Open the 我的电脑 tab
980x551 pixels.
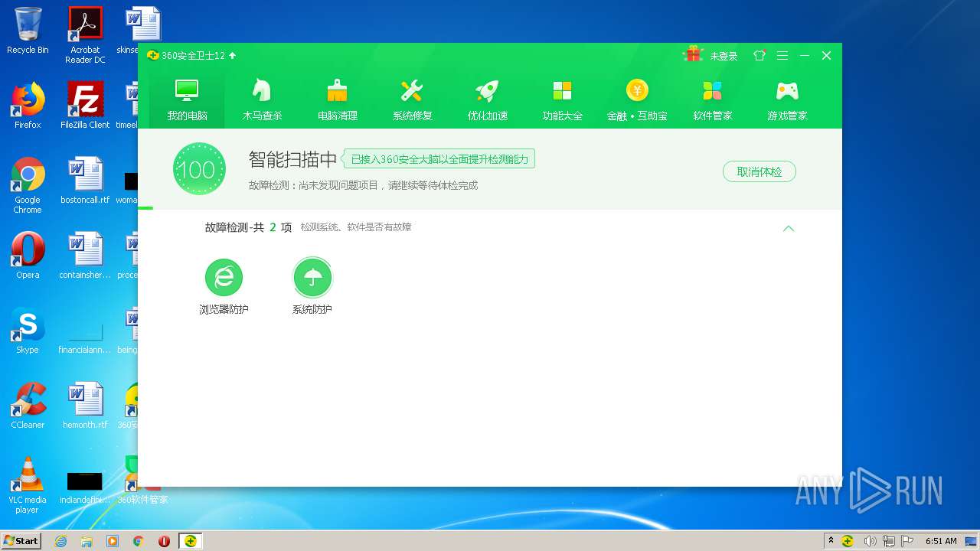[x=187, y=99]
